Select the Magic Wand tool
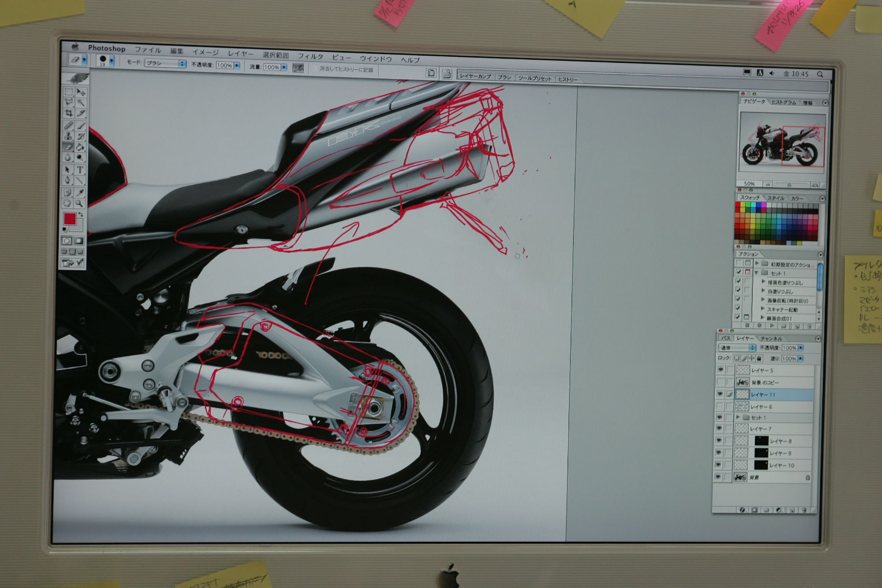 (81, 102)
